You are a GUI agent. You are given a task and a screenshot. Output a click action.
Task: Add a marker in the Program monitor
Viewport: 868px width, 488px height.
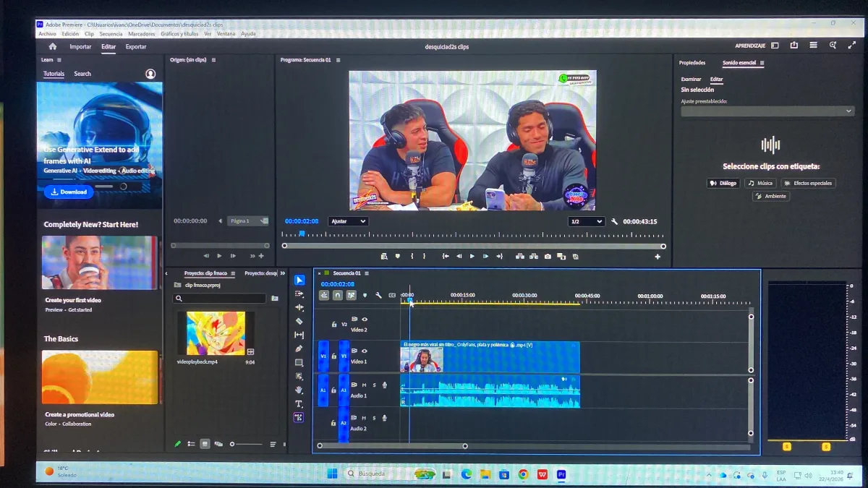pos(397,256)
